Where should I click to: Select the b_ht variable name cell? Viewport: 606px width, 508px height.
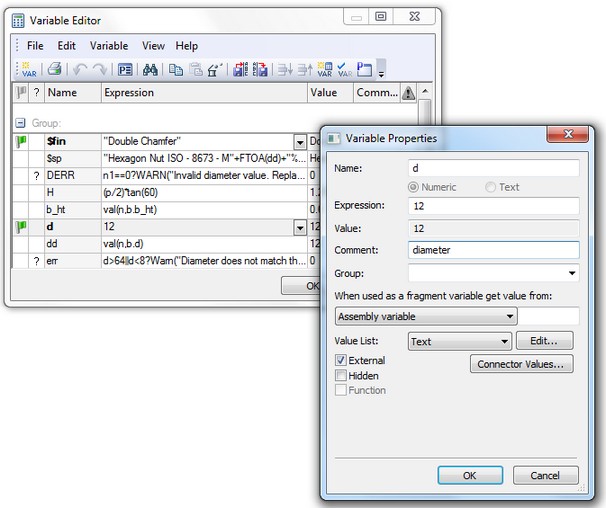pyautogui.click(x=73, y=210)
